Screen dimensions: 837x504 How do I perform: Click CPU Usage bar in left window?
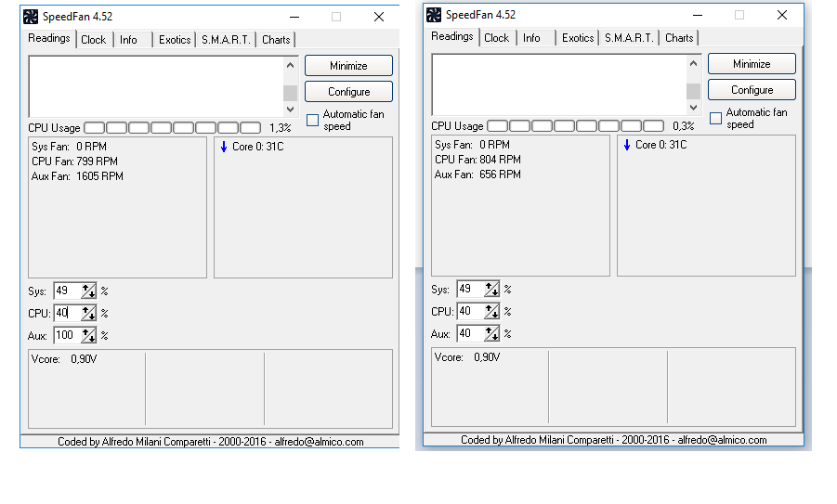173,128
